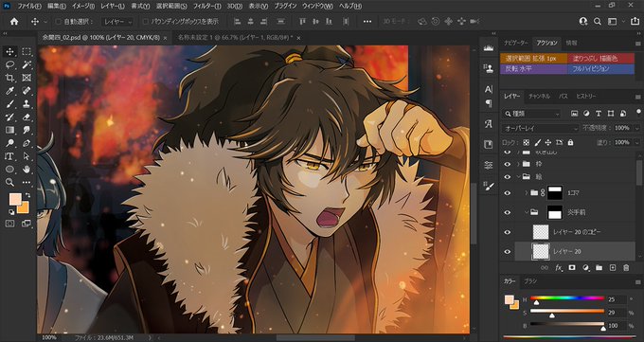Expand the 1コマ layer group

coord(527,192)
